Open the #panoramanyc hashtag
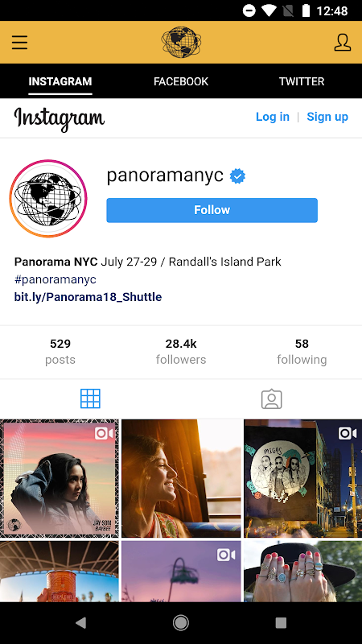 (55, 279)
